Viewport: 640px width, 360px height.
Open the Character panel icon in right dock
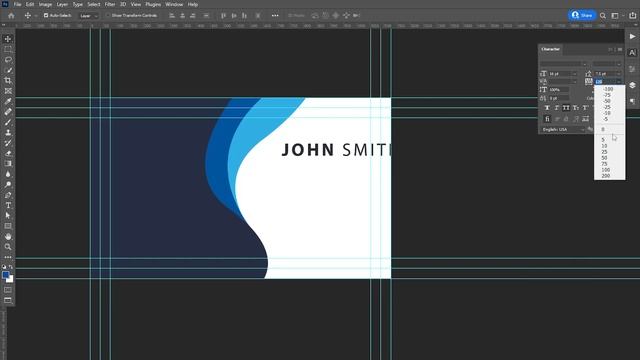coord(632,53)
